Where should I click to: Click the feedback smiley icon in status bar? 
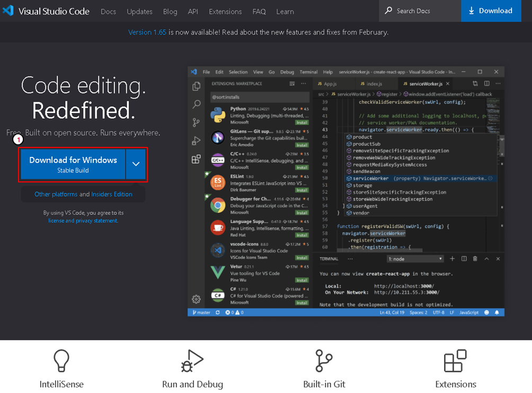[486, 312]
